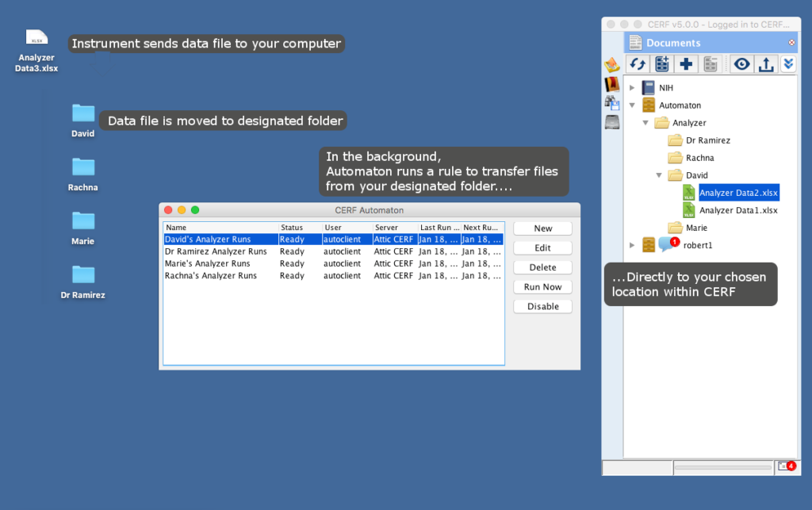Click the plus icon in Documents toolbar
This screenshot has height=510, width=812.
coord(686,64)
